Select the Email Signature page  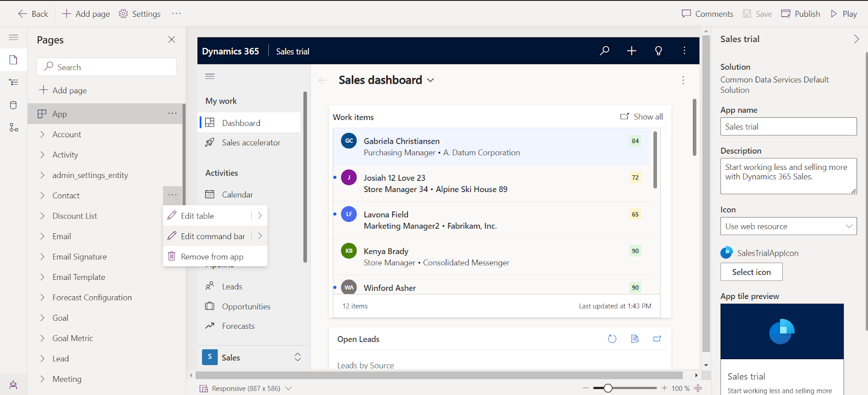[79, 257]
